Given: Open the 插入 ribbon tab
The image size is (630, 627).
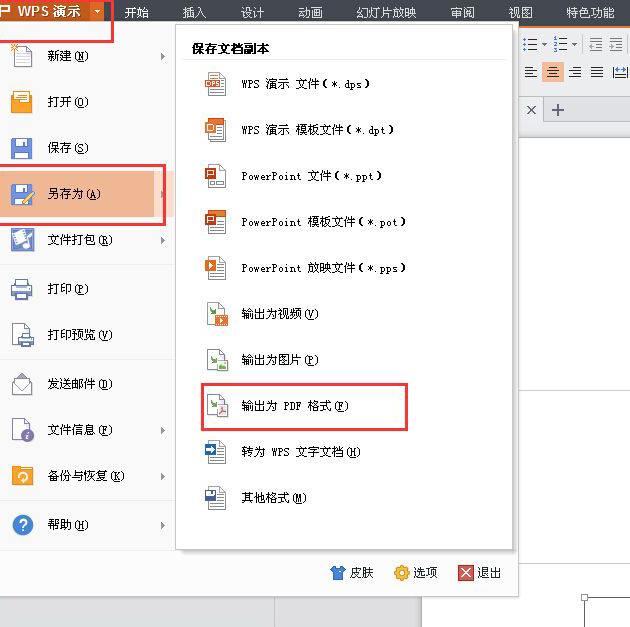Looking at the screenshot, I should [x=194, y=12].
